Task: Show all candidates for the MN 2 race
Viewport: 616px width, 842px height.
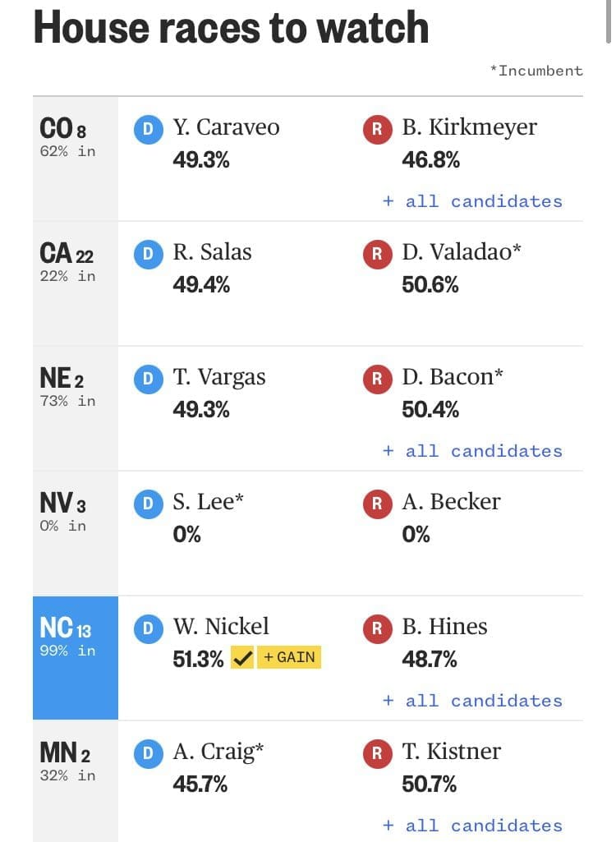Action: click(472, 826)
